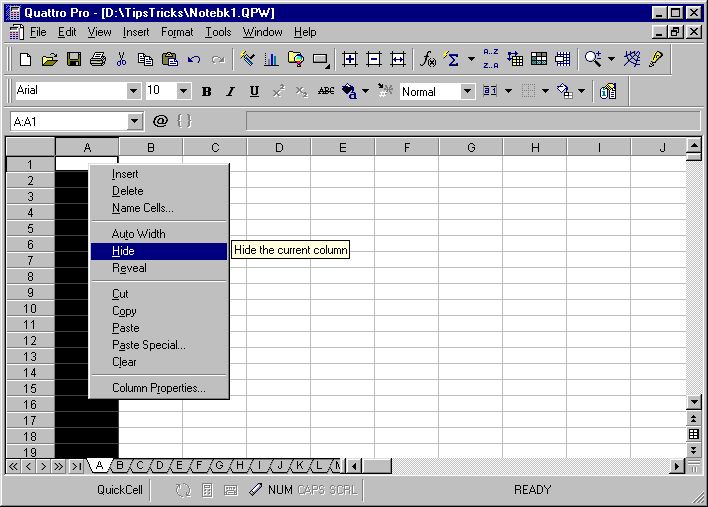Choose Reveal from the context menu
The image size is (708, 507).
(159, 268)
